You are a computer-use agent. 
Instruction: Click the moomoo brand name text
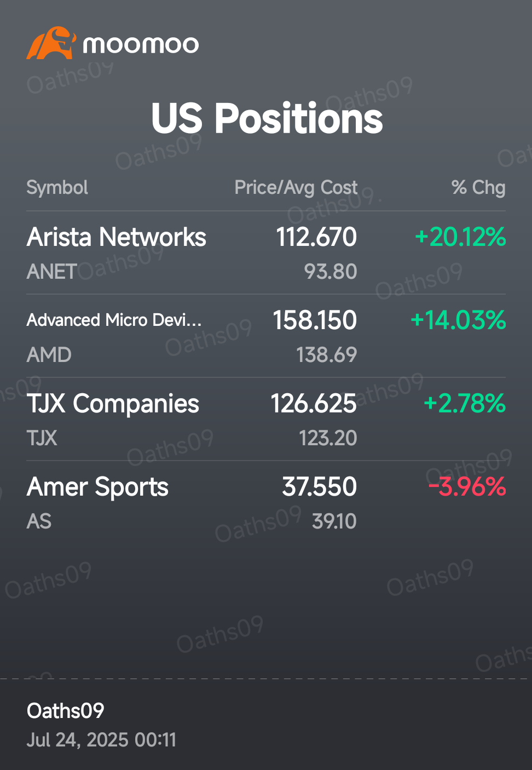[x=141, y=44]
